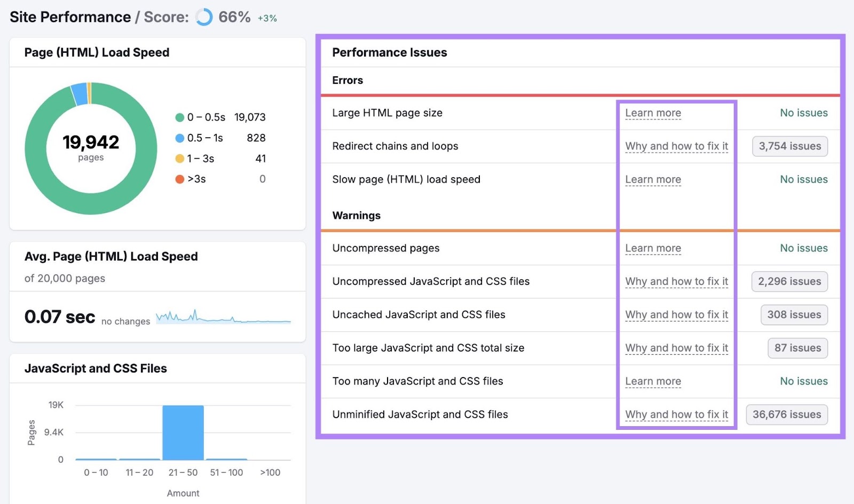Click the 'Large HTML page size' row text

387,113
